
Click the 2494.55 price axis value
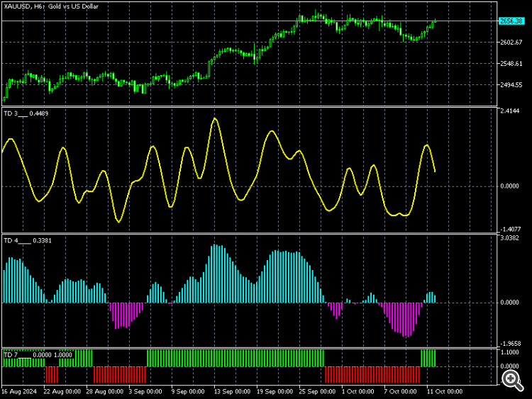(x=511, y=85)
